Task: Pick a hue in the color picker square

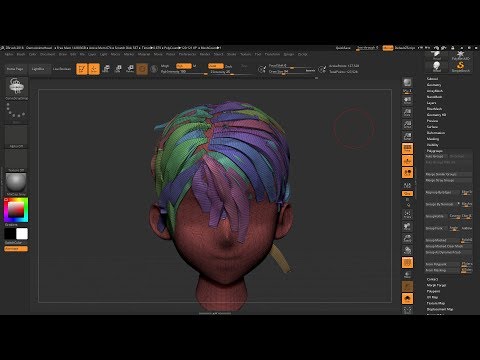Action: [16, 210]
